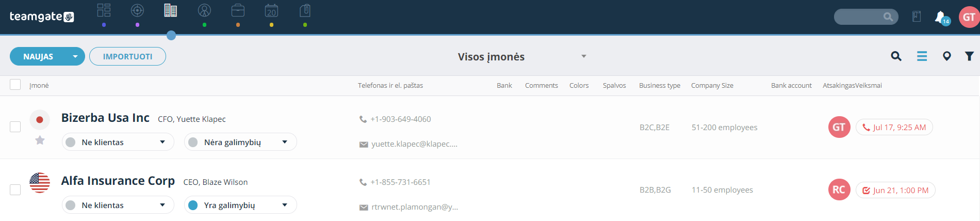Toggle the select-all companies checkbox
Viewport: 980px width, 221px height.
pos(15,85)
